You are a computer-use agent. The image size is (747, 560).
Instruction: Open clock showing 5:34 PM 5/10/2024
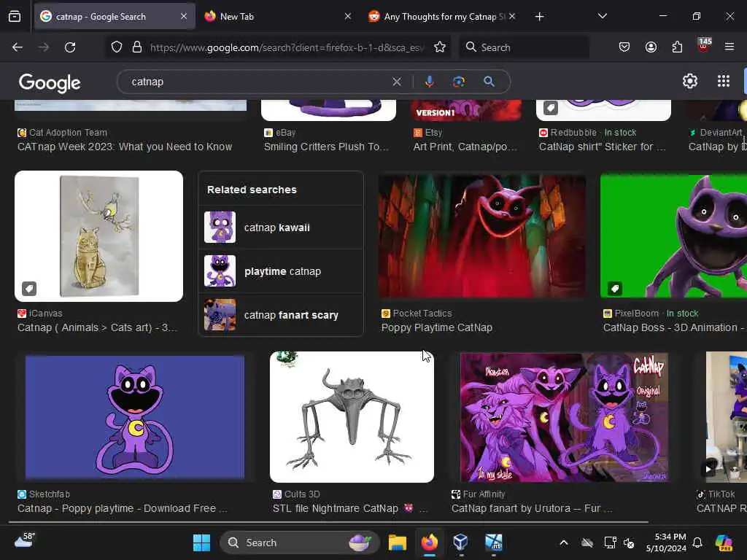tap(666, 542)
